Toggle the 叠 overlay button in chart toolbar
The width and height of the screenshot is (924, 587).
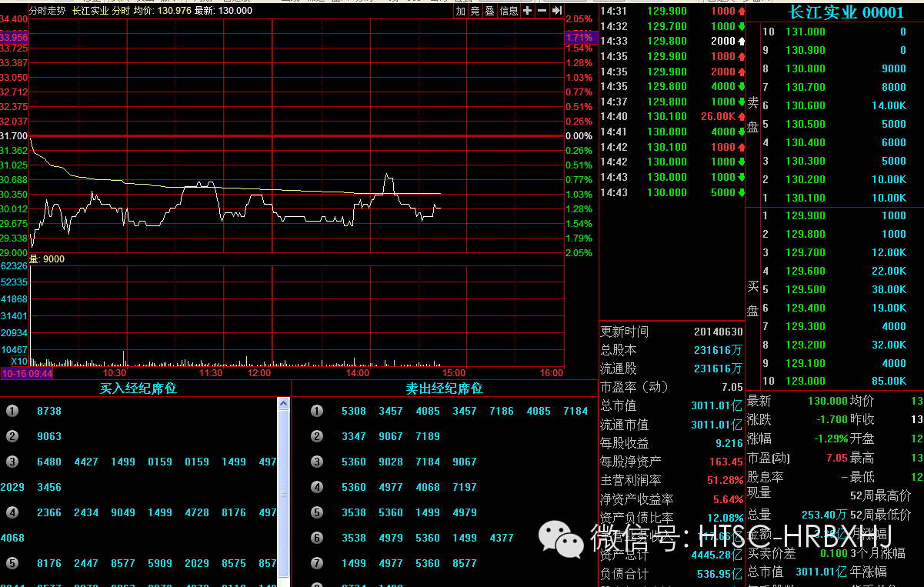click(489, 11)
